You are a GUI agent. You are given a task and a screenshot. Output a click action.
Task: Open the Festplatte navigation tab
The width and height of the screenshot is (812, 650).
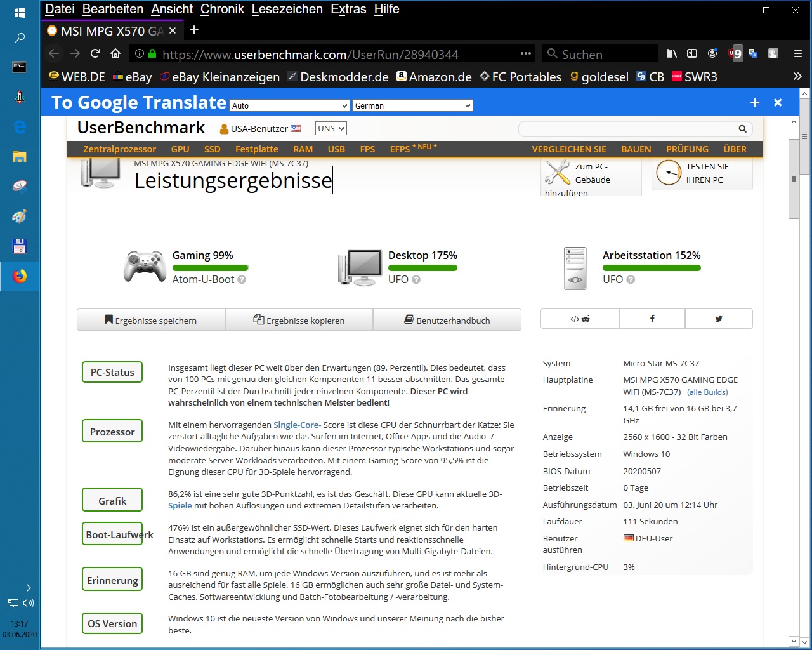(257, 149)
